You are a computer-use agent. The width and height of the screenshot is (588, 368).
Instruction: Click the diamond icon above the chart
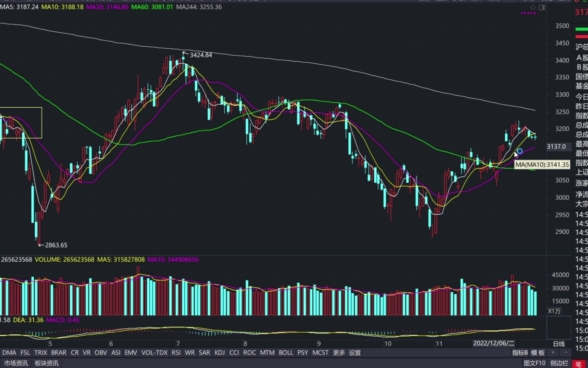point(533,7)
